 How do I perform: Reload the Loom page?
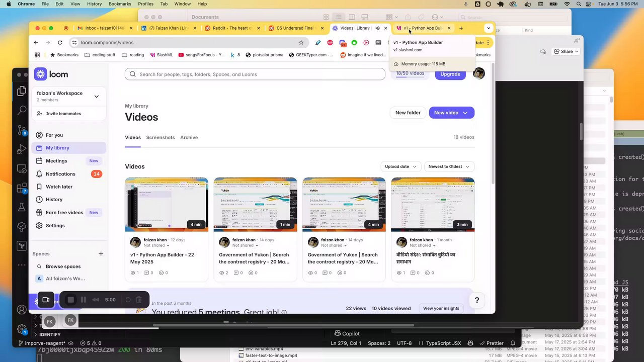pyautogui.click(x=60, y=43)
